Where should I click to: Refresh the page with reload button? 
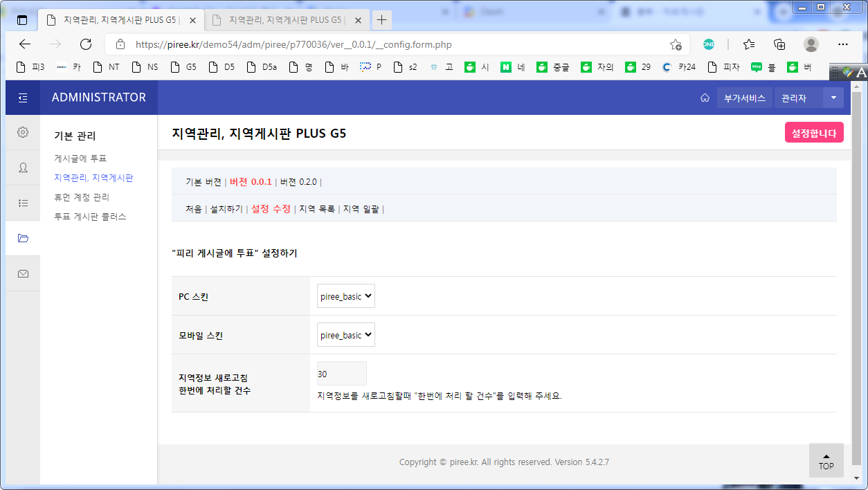click(86, 44)
